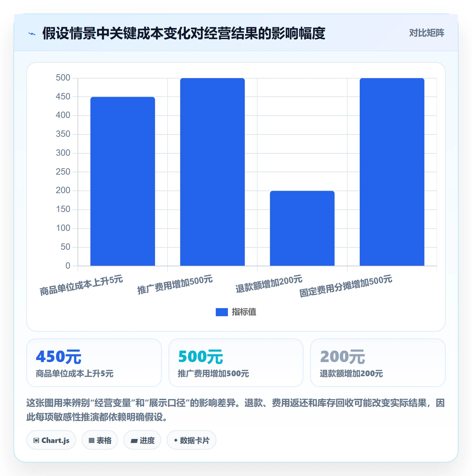Viewport: 472px width, 476px height.
Task: Click the grid icon in 表格 chip
Action: (x=91, y=441)
